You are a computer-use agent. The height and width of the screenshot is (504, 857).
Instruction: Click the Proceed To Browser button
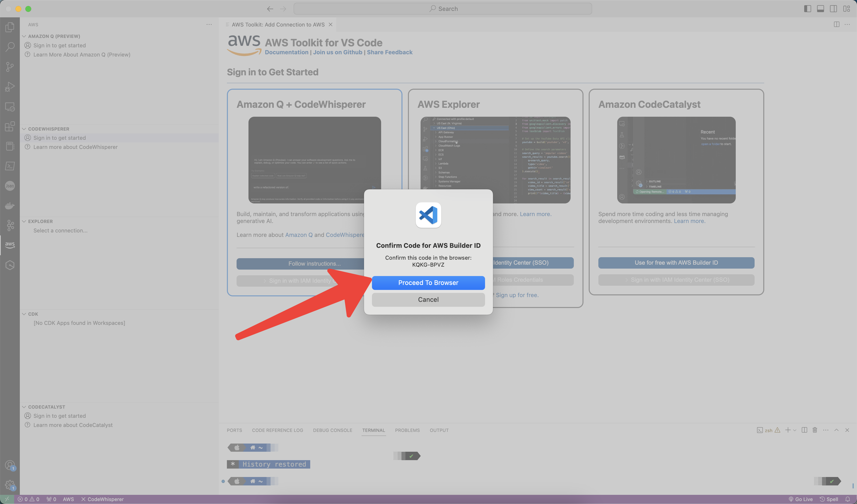point(428,283)
